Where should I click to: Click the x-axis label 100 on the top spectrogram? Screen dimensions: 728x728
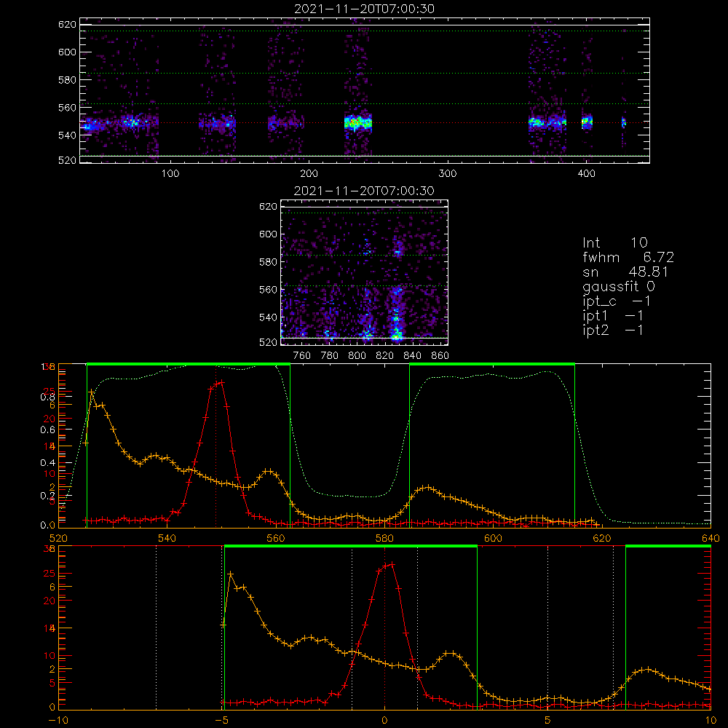170,174
